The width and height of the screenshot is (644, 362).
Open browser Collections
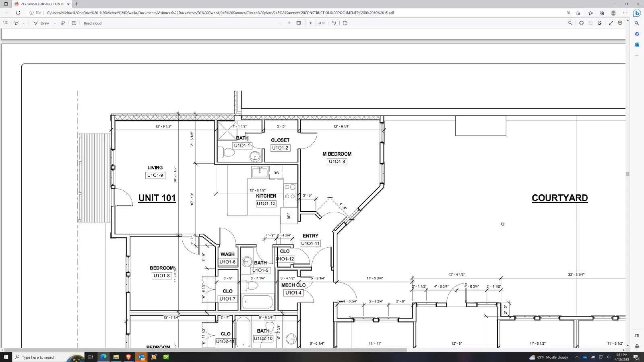(602, 12)
